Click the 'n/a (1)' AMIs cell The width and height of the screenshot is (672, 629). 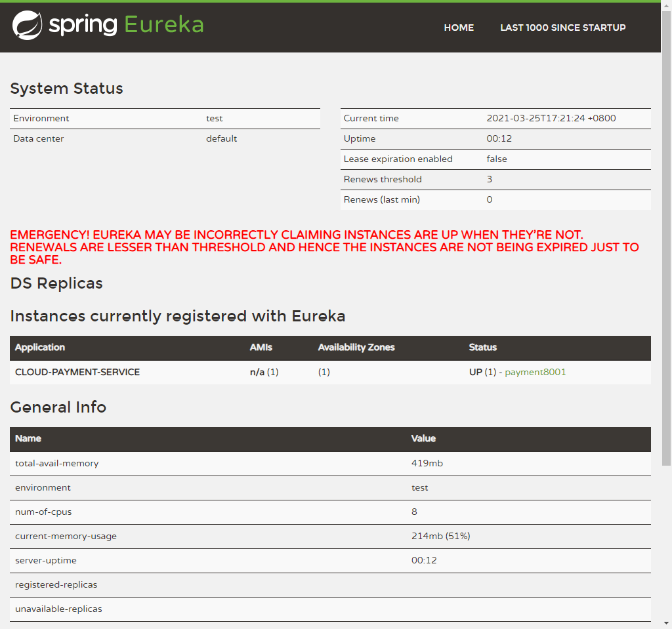(264, 372)
